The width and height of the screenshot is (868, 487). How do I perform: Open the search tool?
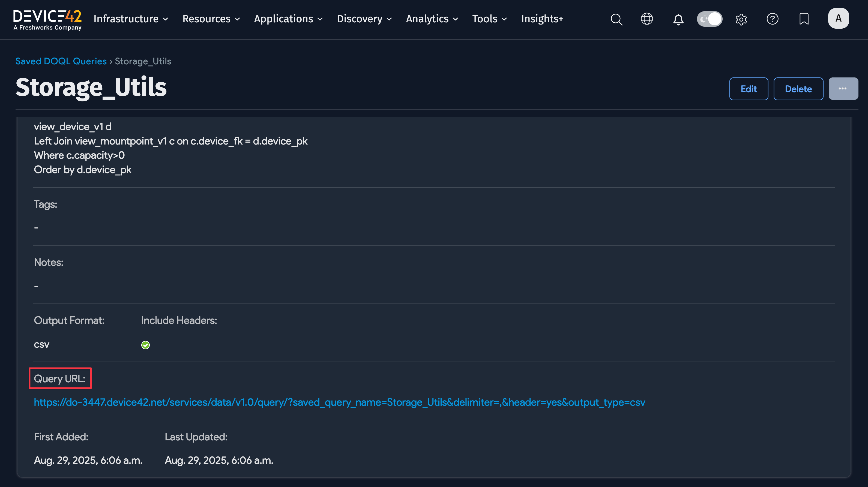point(617,19)
